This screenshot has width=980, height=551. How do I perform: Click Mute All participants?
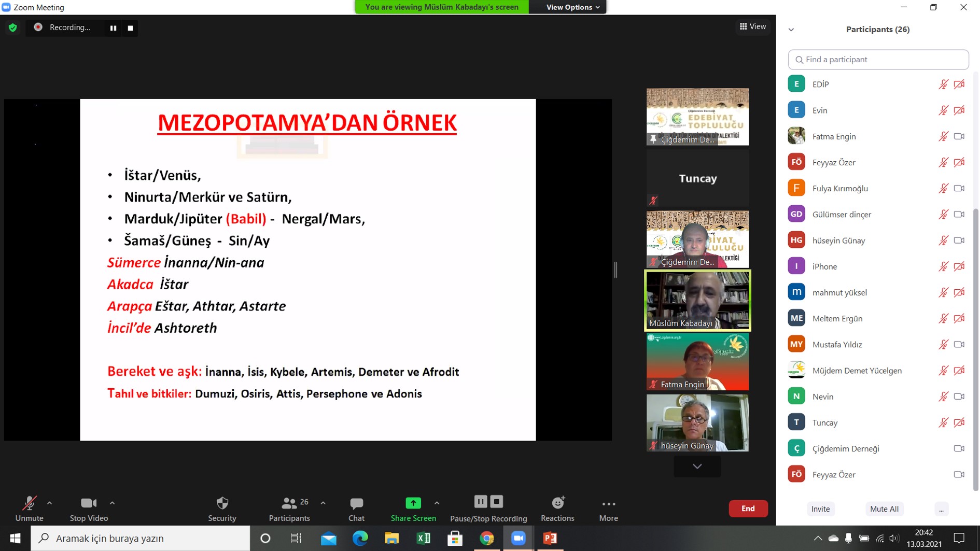click(884, 509)
